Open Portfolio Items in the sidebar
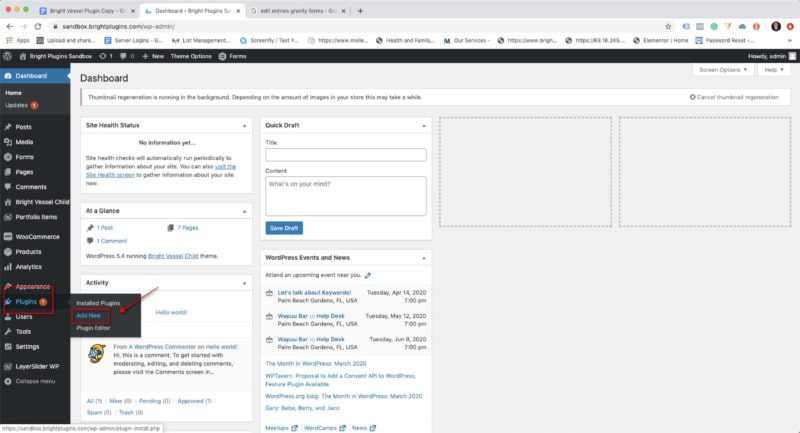This screenshot has width=800, height=433. [x=35, y=217]
